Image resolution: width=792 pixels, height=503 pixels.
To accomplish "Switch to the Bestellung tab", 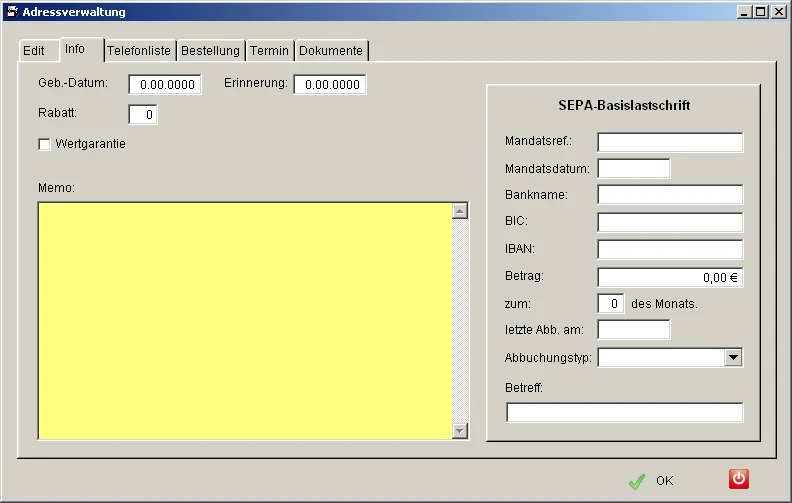I will (x=210, y=51).
